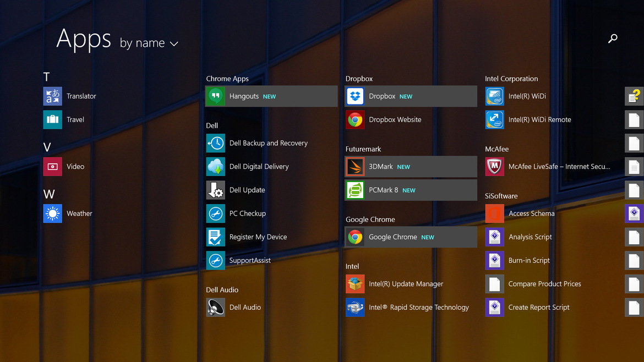This screenshot has height=362, width=644.
Task: Launch Dell Backup and Recovery
Action: click(x=257, y=143)
